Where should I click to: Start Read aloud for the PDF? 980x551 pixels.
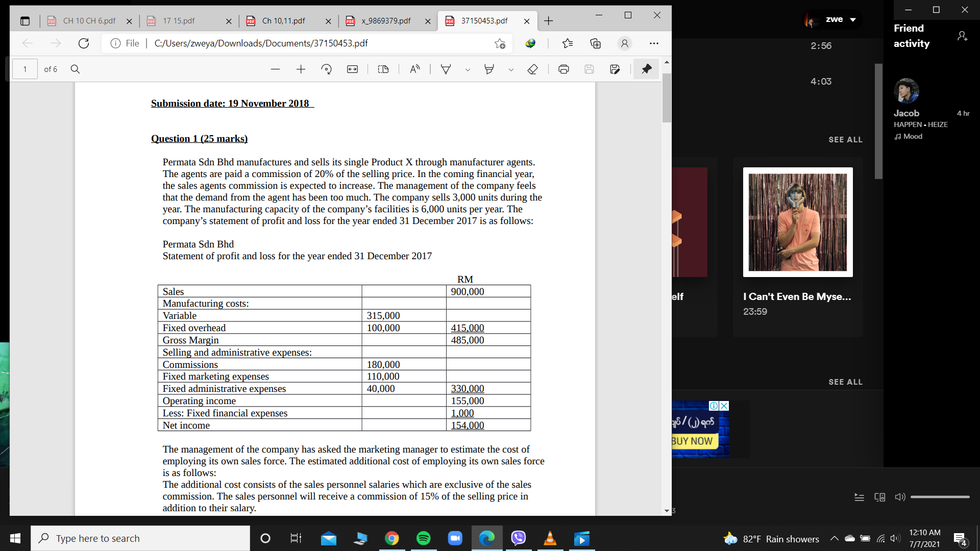415,69
